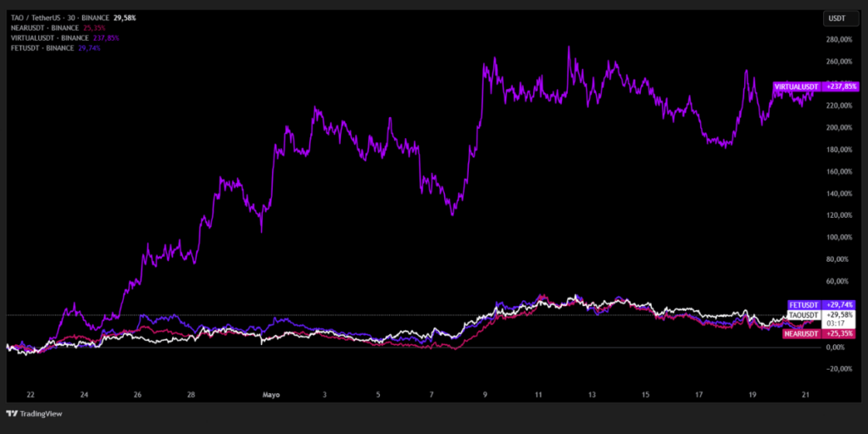Click the TradingView logo
Screen dimensions: 868x434
pyautogui.click(x=34, y=414)
